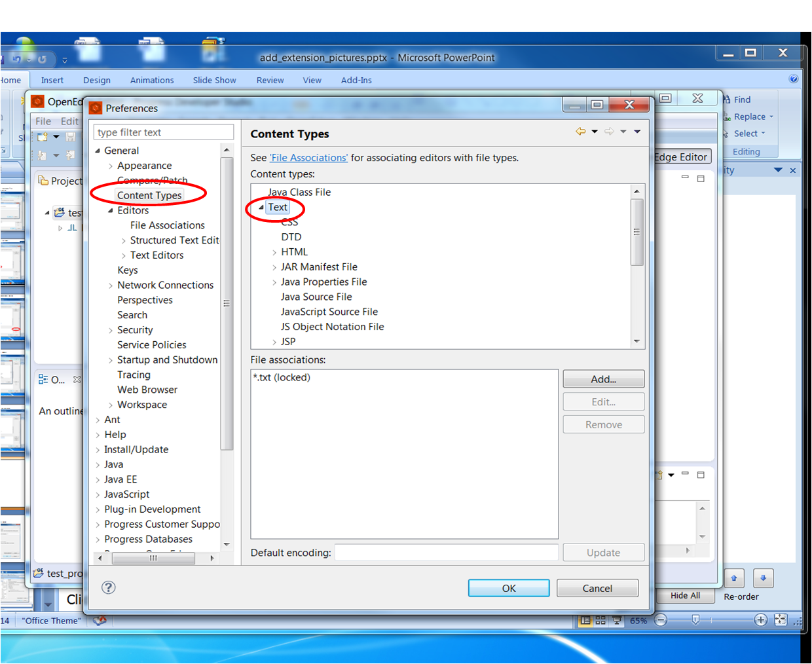The height and width of the screenshot is (664, 812).
Task: Click the zoom out minus icon
Action: 661,620
